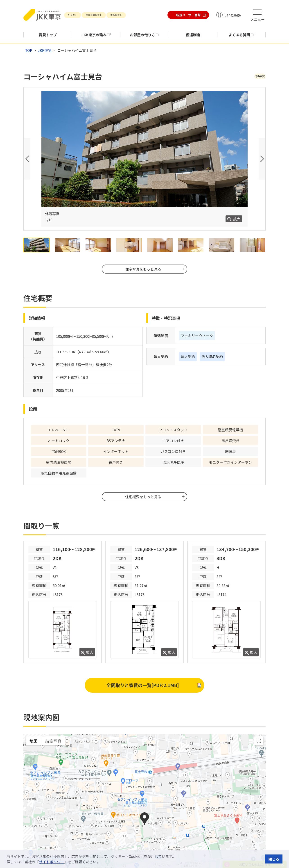Click the 電気自動車用充電設備 tag

pyautogui.click(x=59, y=473)
